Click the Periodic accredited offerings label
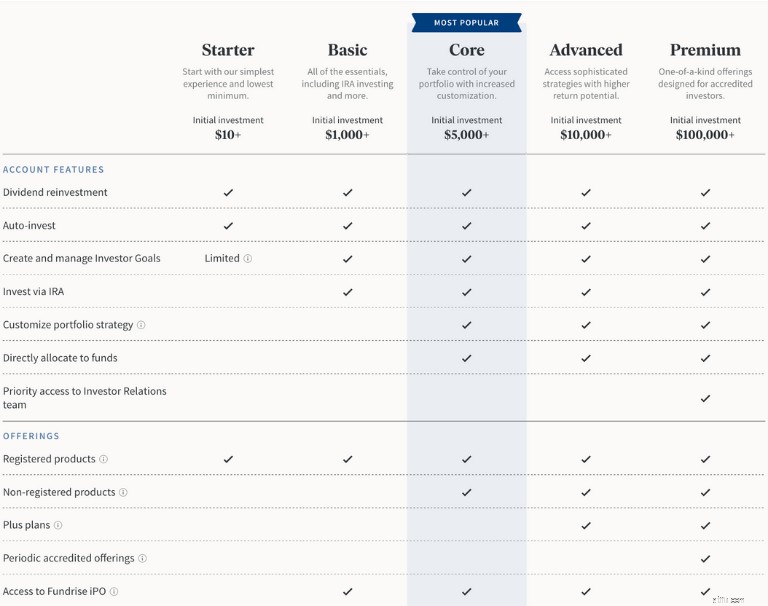The image size is (768, 606). click(69, 558)
